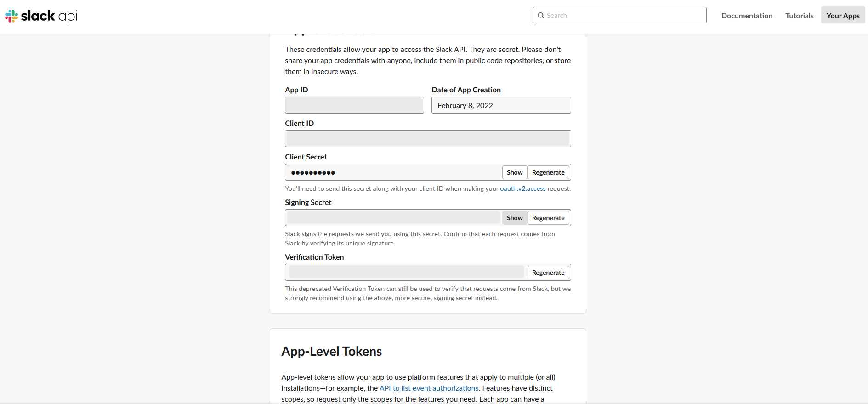Show the Client Secret
This screenshot has height=404, width=868.
click(x=515, y=172)
